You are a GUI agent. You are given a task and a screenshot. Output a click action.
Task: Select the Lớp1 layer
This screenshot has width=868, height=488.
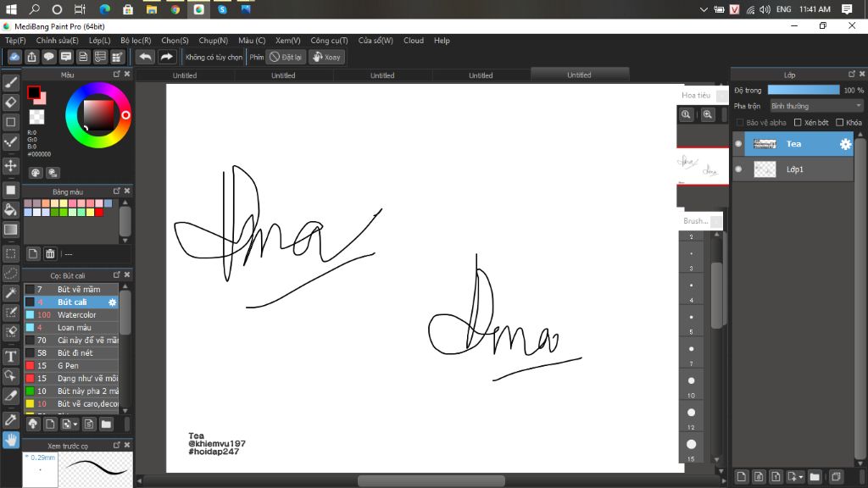793,169
